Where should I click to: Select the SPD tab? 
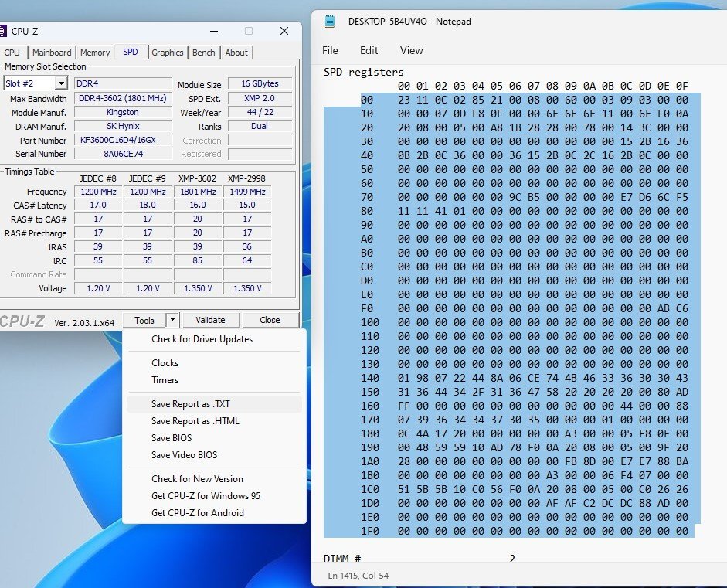point(131,52)
